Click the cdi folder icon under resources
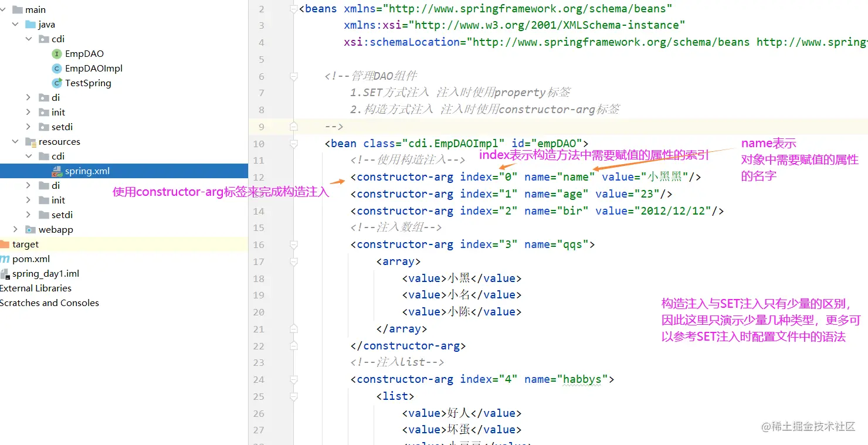 (44, 157)
